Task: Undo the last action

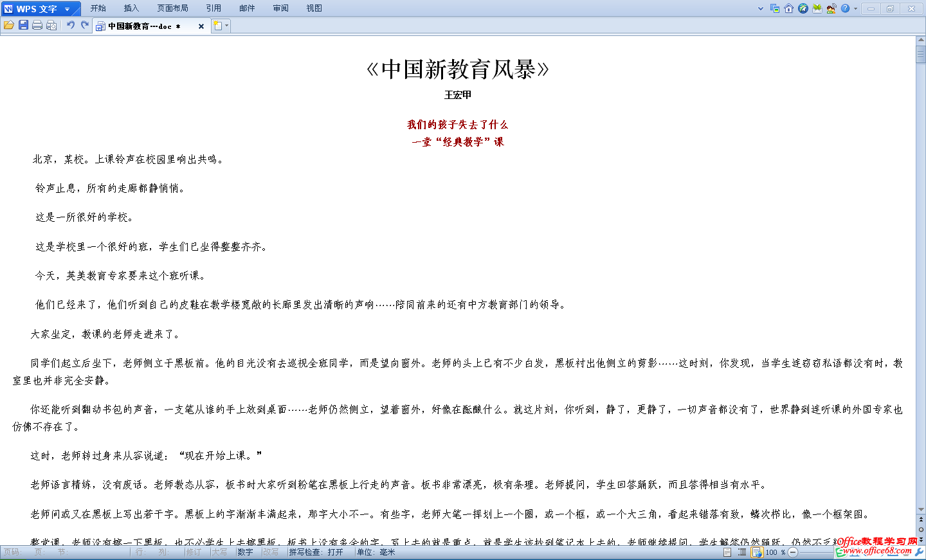Action: point(71,25)
